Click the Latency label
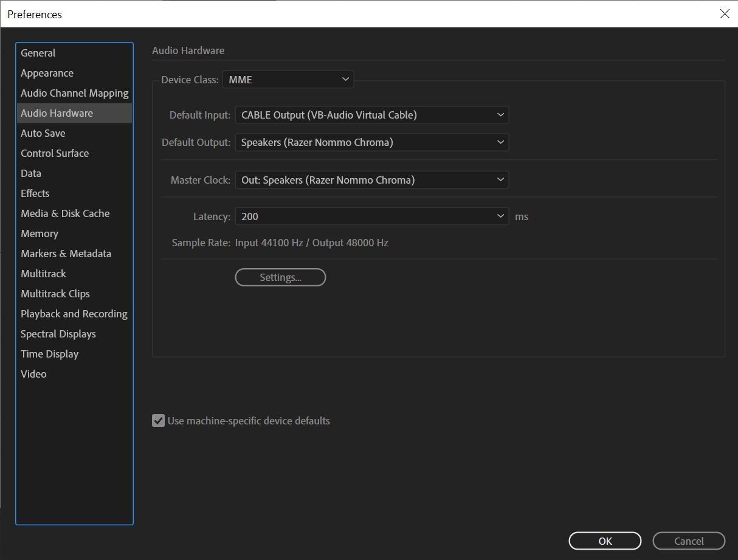This screenshot has width=738, height=560. coord(212,216)
